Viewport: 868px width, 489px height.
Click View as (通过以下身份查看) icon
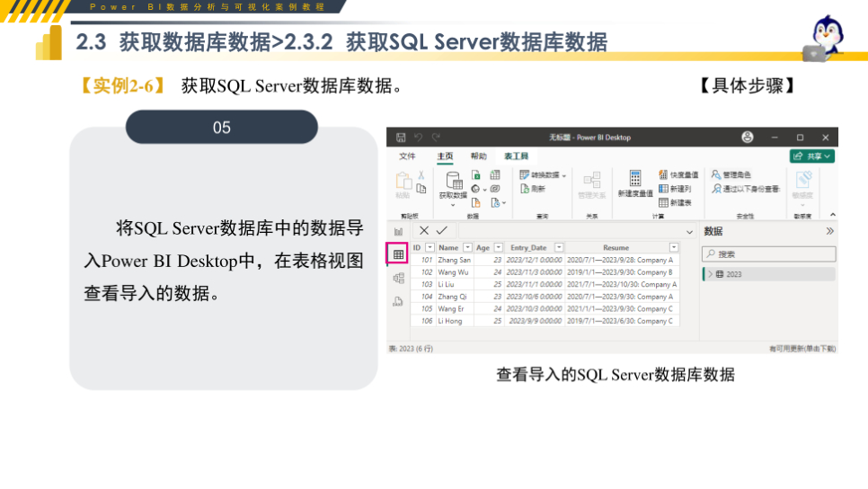pyautogui.click(x=716, y=189)
